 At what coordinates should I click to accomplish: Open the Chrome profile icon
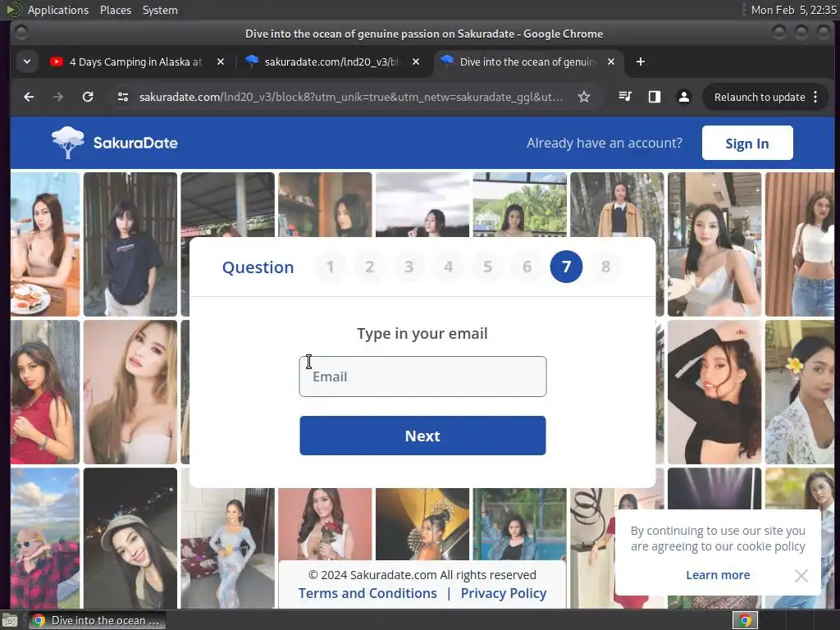coord(683,97)
